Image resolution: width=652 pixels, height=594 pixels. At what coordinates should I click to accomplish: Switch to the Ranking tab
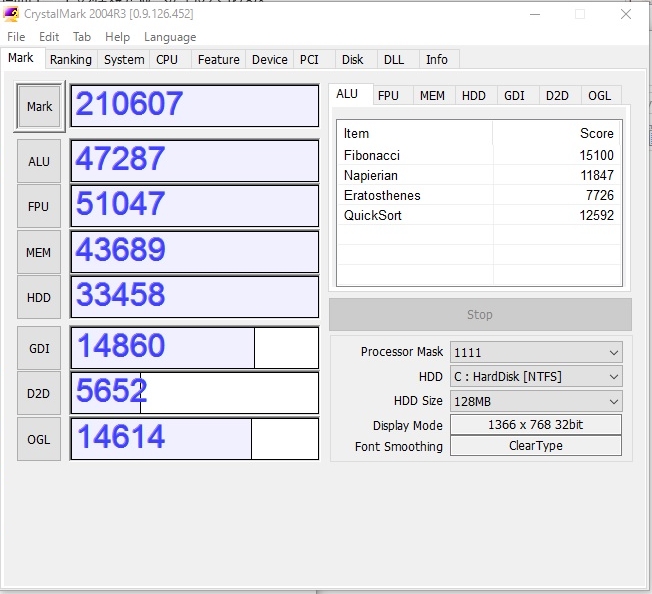click(71, 59)
